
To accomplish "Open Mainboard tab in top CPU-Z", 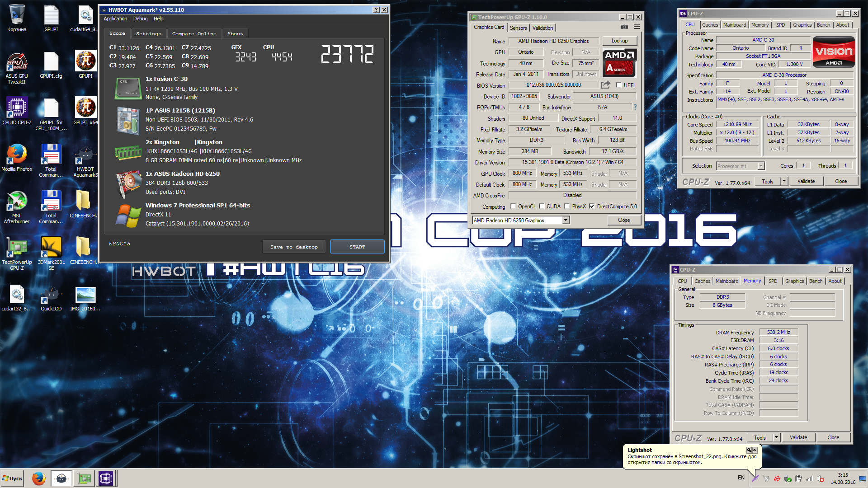I will 735,25.
